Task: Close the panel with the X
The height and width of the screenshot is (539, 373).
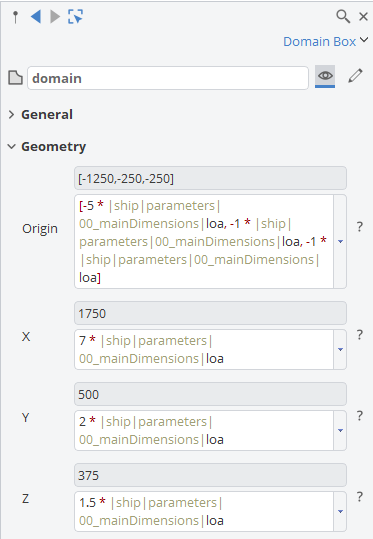Action: pos(363,16)
